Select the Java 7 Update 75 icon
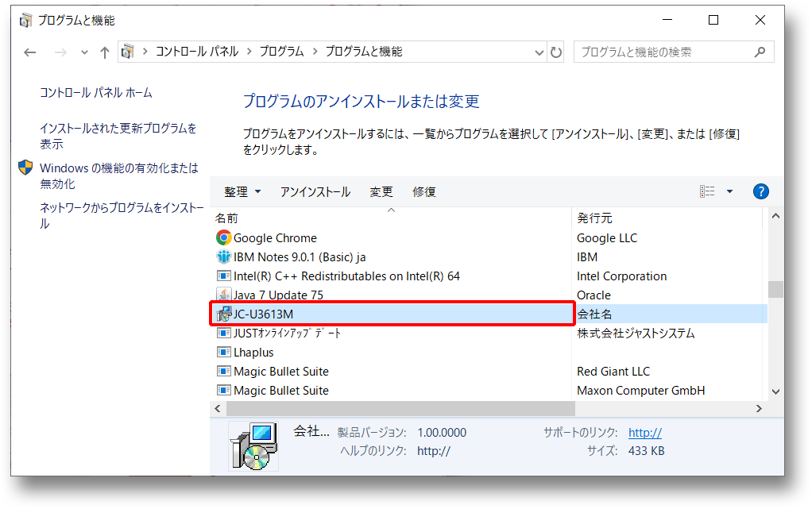This screenshot has width=812, height=509. click(224, 295)
